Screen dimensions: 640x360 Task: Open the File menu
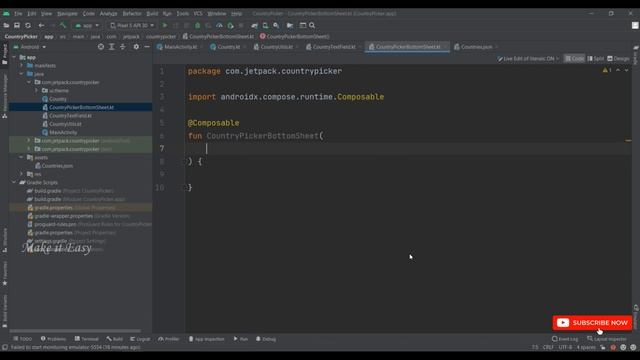(18, 13)
